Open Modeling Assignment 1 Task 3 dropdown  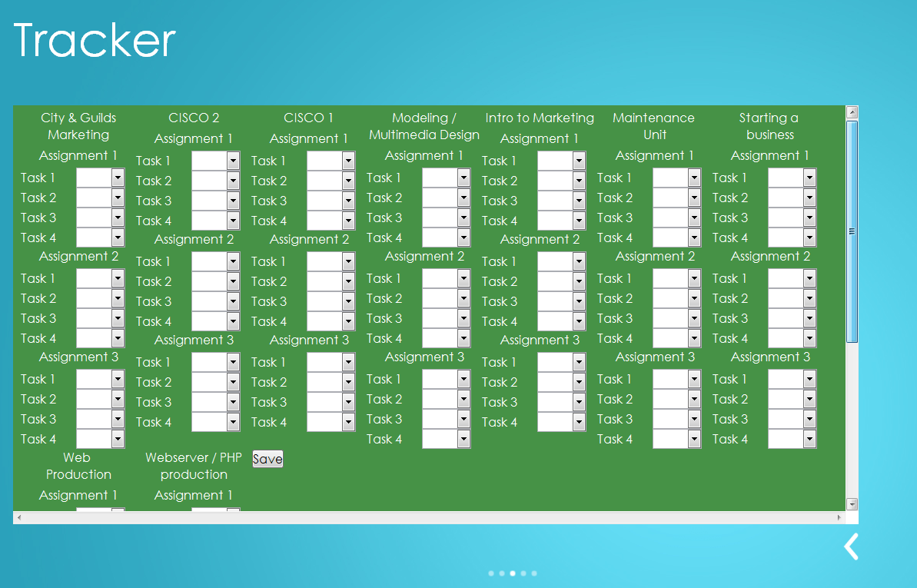coord(446,218)
